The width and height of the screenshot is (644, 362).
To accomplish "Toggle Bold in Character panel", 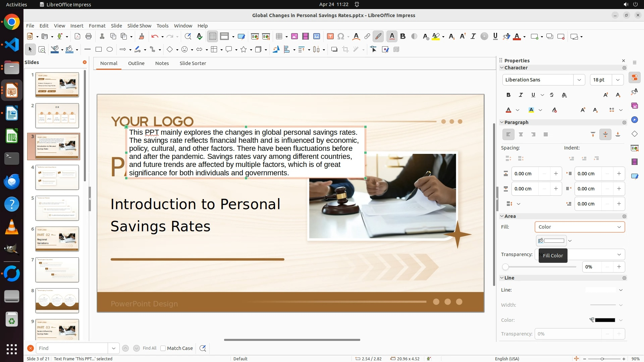I will click(508, 95).
